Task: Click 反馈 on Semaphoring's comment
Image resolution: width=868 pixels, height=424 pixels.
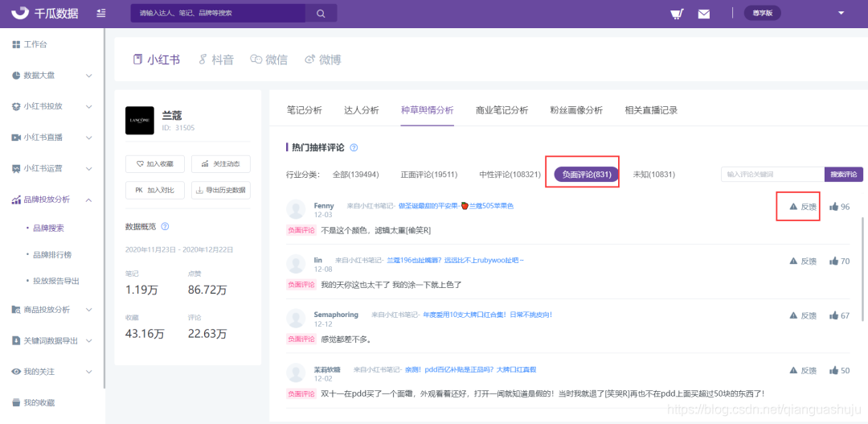Action: [803, 315]
